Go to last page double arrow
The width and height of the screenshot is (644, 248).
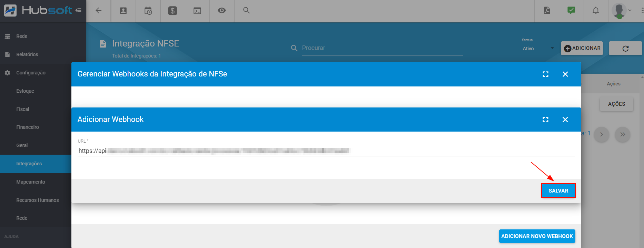[x=623, y=135]
